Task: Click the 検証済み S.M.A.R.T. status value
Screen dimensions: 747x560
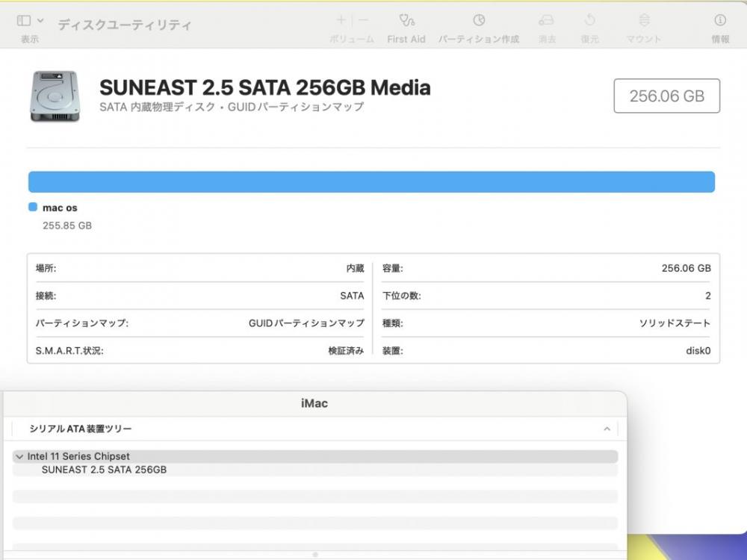Action: (x=347, y=351)
